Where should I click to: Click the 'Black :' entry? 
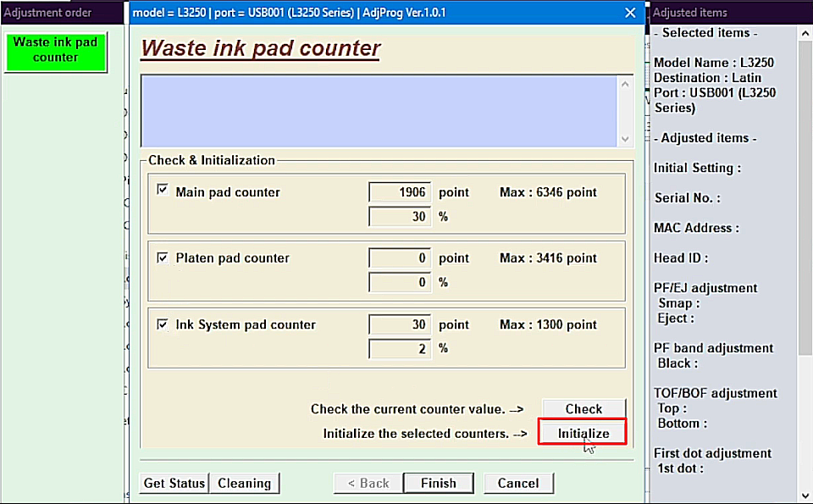677,363
